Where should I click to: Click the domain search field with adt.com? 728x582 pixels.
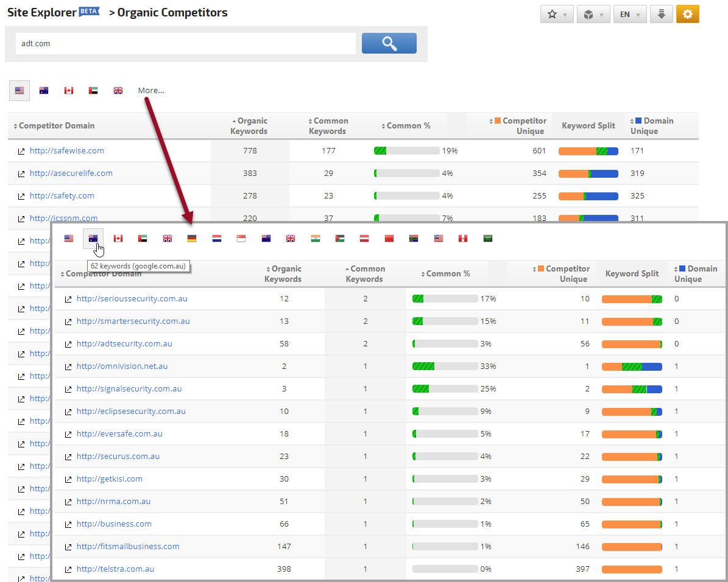[x=185, y=44]
